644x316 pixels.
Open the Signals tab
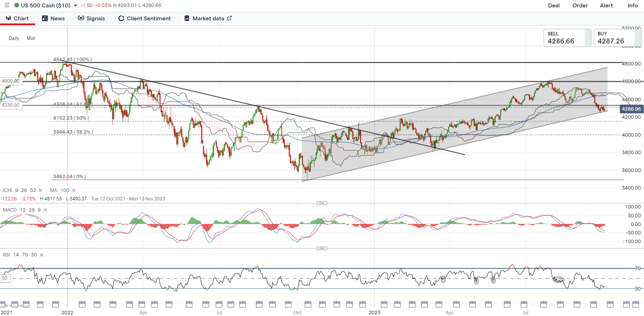pos(91,19)
